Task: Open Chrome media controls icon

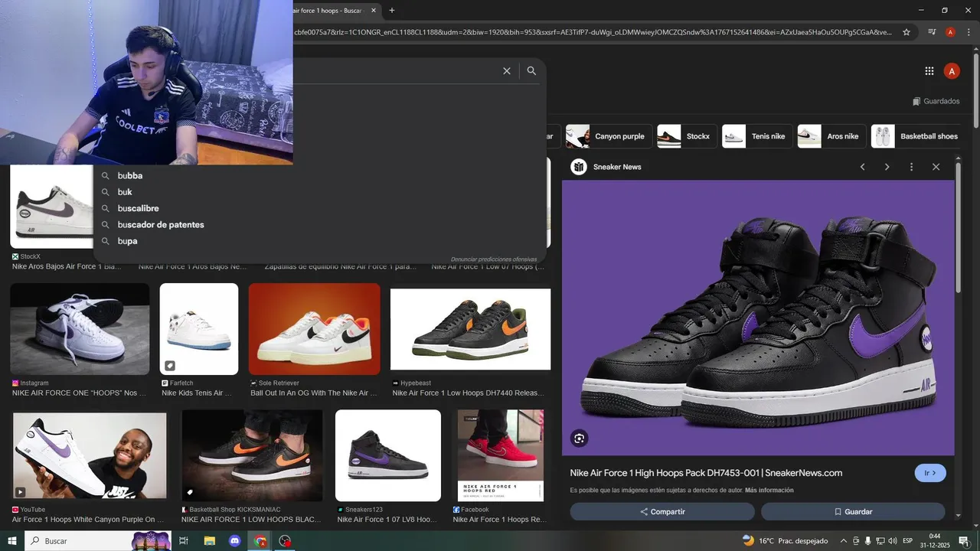Action: tap(932, 32)
